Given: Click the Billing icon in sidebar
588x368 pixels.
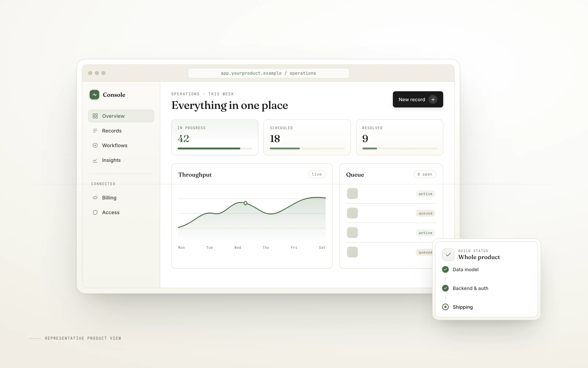Looking at the screenshot, I should [95, 198].
